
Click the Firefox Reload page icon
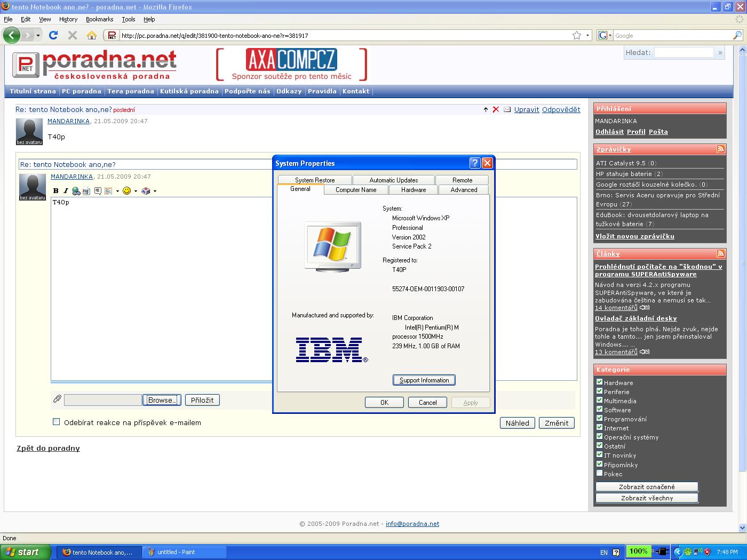click(53, 35)
